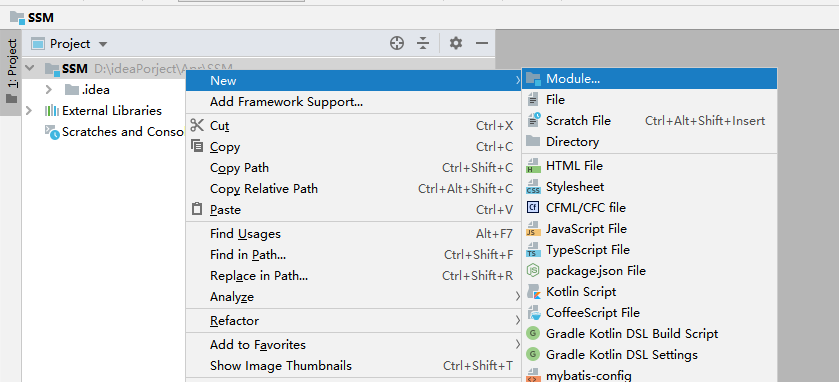
Task: Click the HTML File icon
Action: pos(533,165)
